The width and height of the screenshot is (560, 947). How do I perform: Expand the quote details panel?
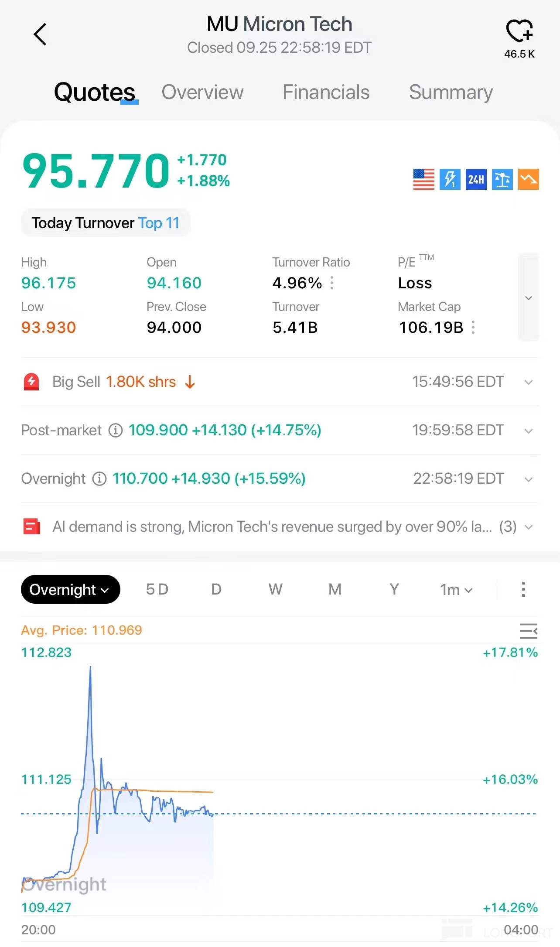[x=528, y=298]
